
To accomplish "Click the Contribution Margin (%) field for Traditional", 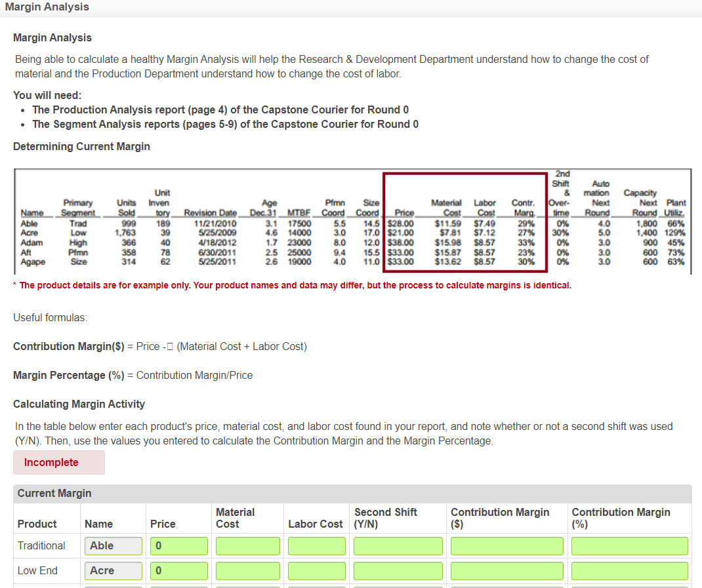I will coord(629,545).
